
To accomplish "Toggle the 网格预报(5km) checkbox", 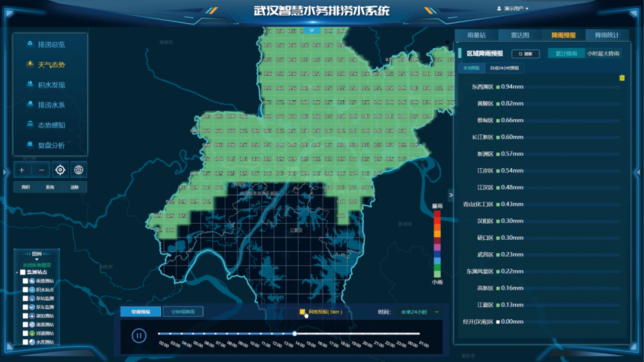I will tap(303, 311).
